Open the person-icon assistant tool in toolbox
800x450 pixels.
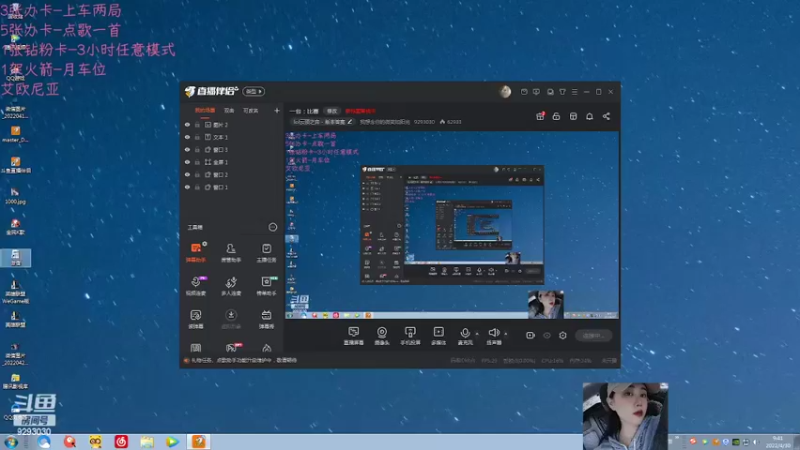pos(231,253)
